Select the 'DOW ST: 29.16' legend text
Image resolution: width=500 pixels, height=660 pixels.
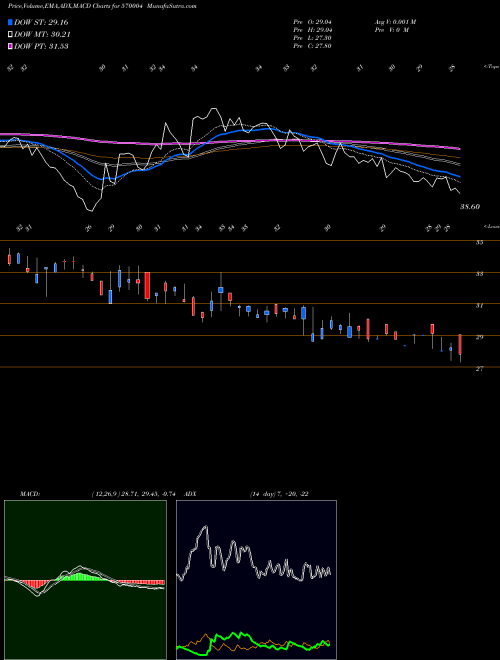[x=41, y=22]
